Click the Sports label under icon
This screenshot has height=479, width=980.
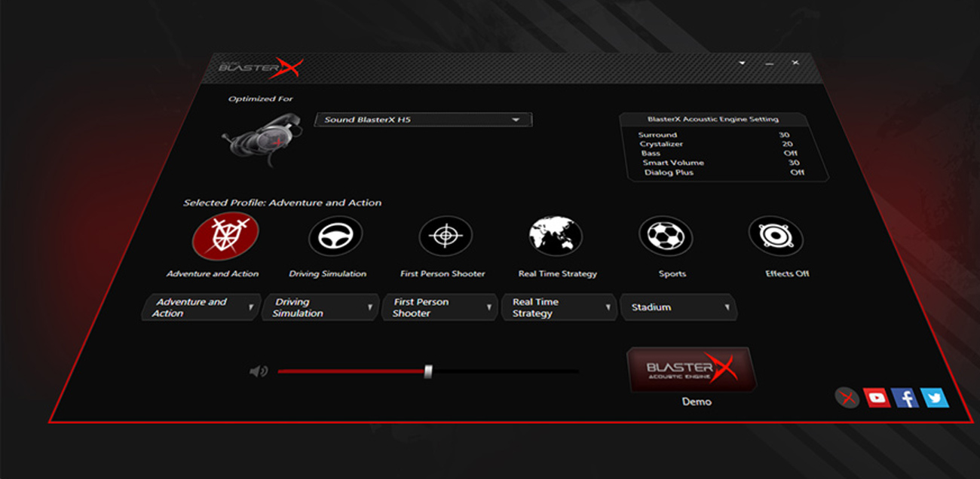click(x=672, y=274)
